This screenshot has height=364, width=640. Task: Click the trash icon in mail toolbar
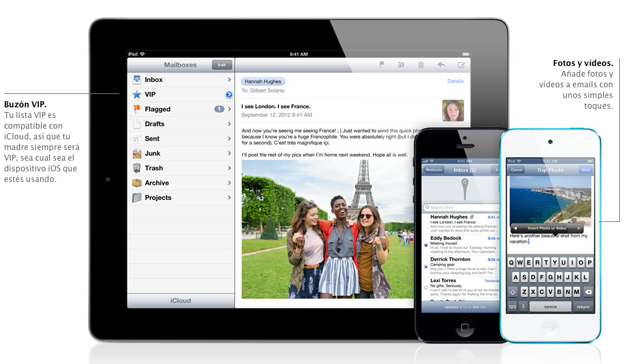click(x=420, y=65)
